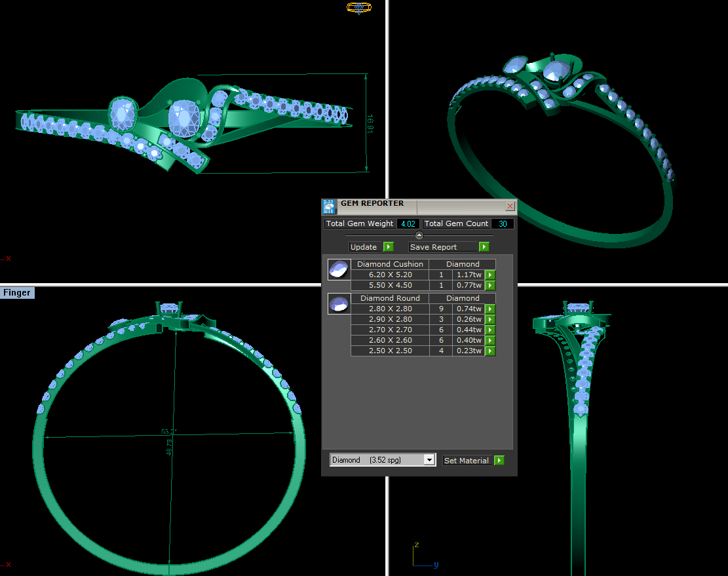Viewport: 728px width, 576px height.
Task: Click the Total Gem Count label
Action: coord(456,223)
